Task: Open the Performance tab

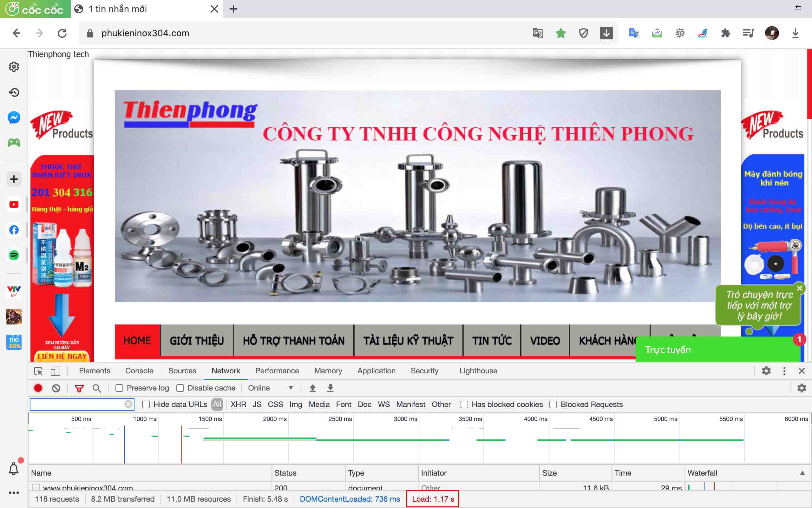Action: click(x=277, y=371)
